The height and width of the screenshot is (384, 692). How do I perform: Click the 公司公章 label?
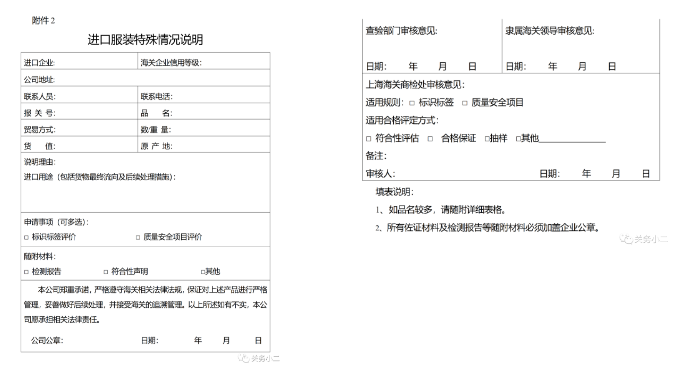(47, 340)
